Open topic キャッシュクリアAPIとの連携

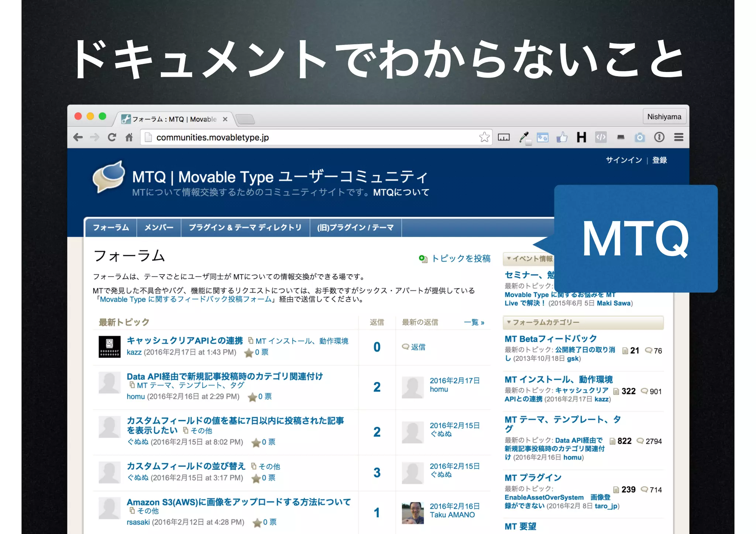pyautogui.click(x=185, y=340)
